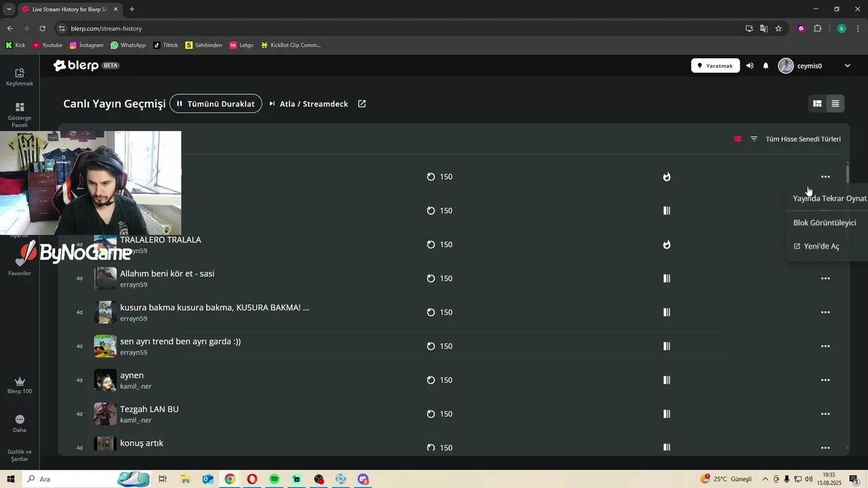
Task: Click errayn59 username under Allahım beni kör et
Action: tap(134, 285)
